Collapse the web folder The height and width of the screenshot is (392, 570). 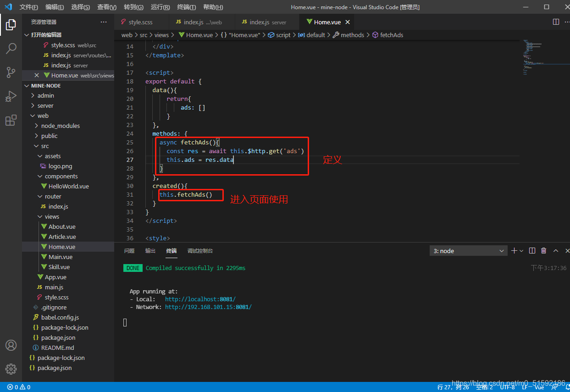pyautogui.click(x=68, y=116)
